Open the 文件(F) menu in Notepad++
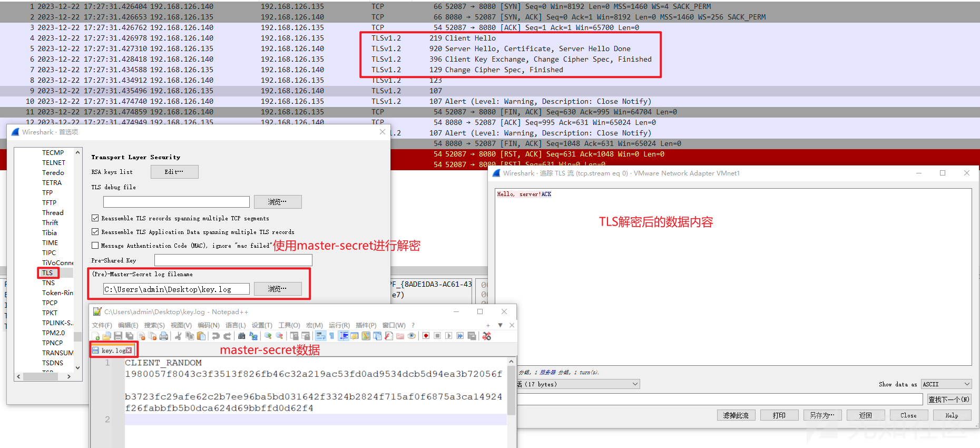 coord(102,325)
